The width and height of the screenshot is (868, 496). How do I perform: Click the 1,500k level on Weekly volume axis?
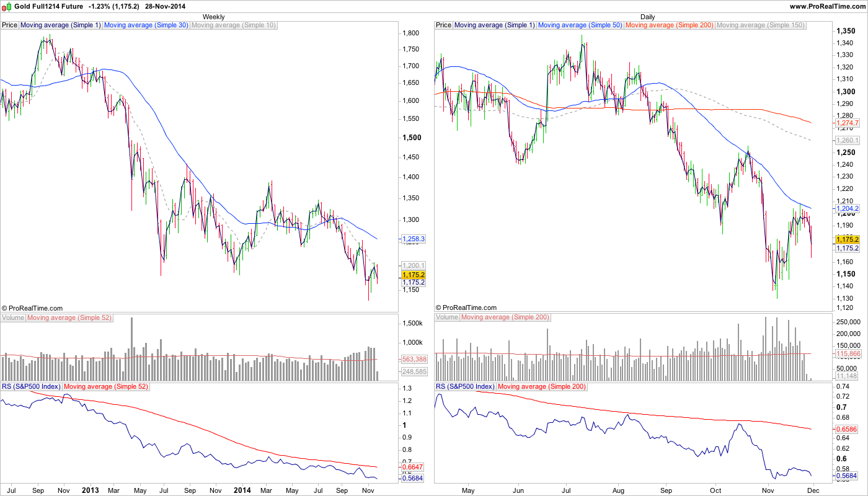click(x=413, y=324)
